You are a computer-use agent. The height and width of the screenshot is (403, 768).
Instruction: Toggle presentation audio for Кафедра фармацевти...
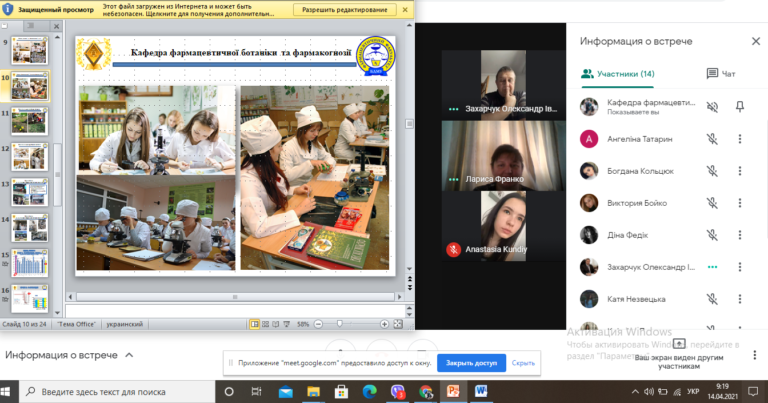coord(712,106)
